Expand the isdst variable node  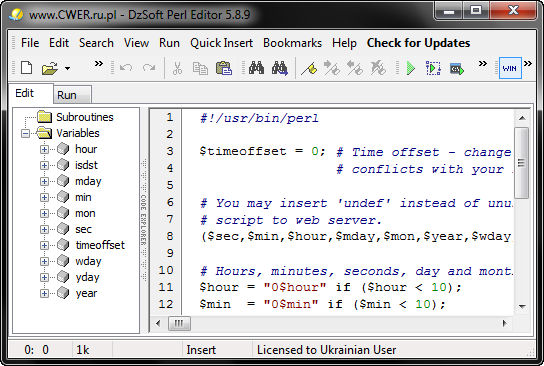pyautogui.click(x=44, y=165)
